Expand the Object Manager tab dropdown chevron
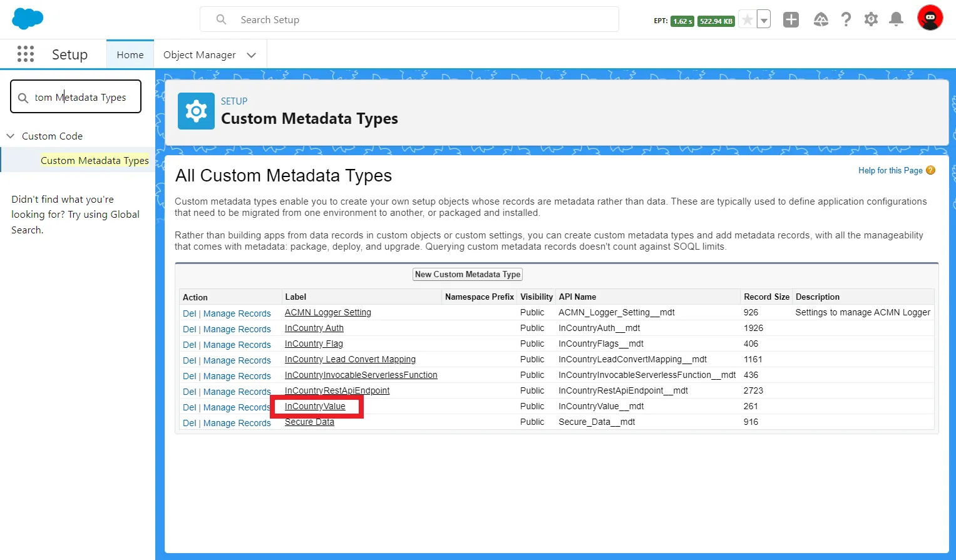The image size is (956, 560). click(252, 55)
